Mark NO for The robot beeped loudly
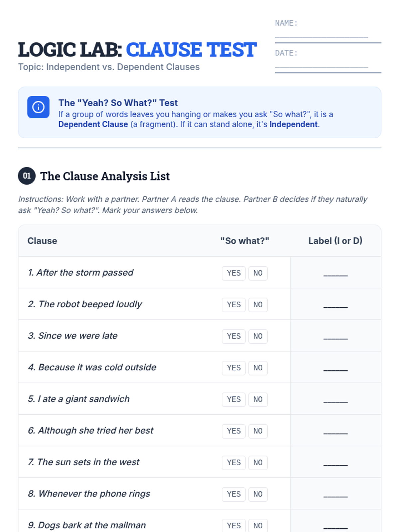The width and height of the screenshot is (399, 532). tap(258, 305)
